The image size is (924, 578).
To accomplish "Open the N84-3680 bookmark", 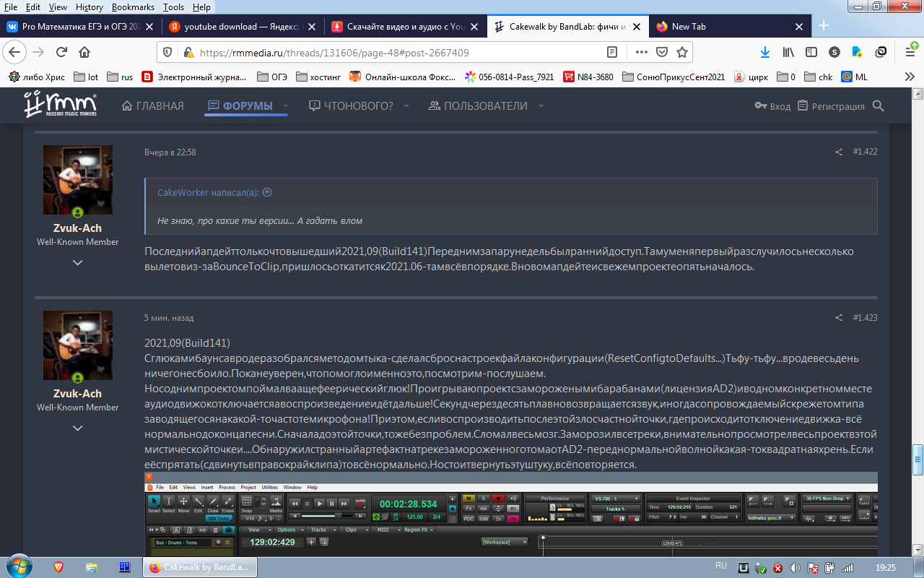I will click(x=588, y=77).
